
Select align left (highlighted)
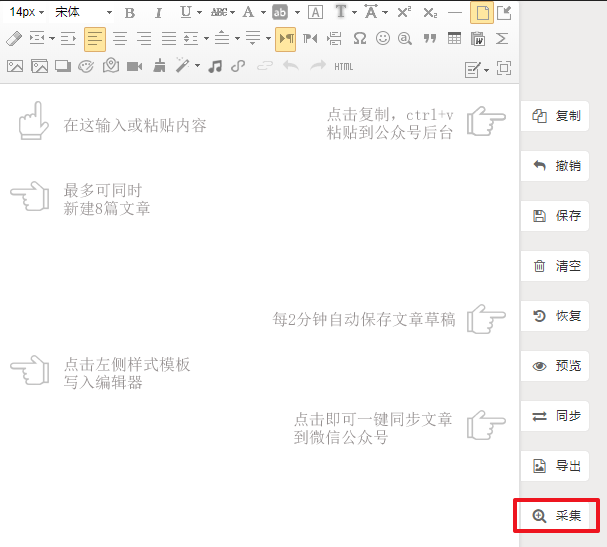coord(95,39)
